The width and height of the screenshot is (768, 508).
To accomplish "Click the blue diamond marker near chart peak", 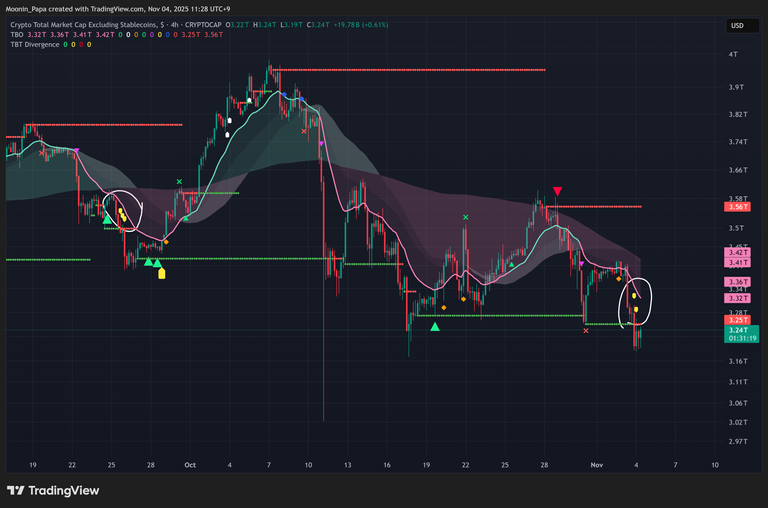I will 284,94.
